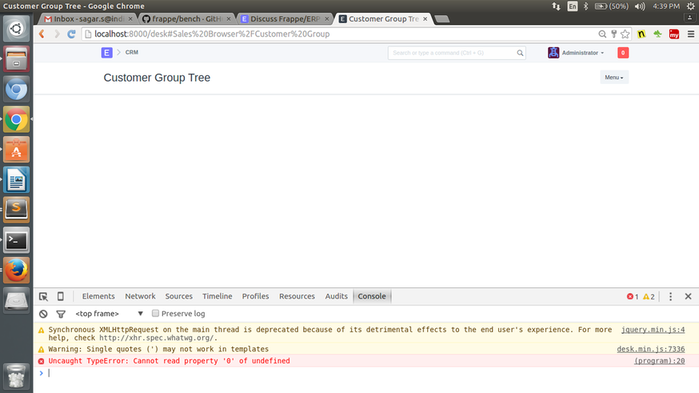
Task: Open a new Chrome tab
Action: click(442, 19)
